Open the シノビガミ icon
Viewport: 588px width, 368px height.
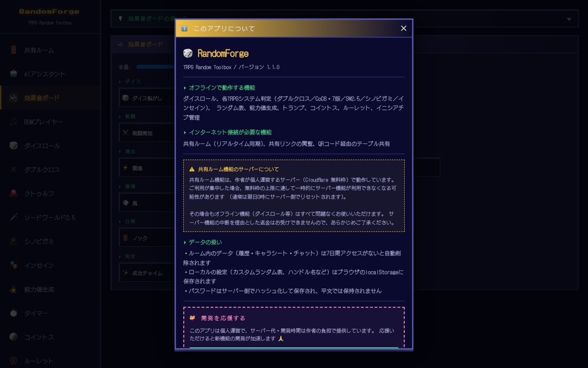(13, 241)
